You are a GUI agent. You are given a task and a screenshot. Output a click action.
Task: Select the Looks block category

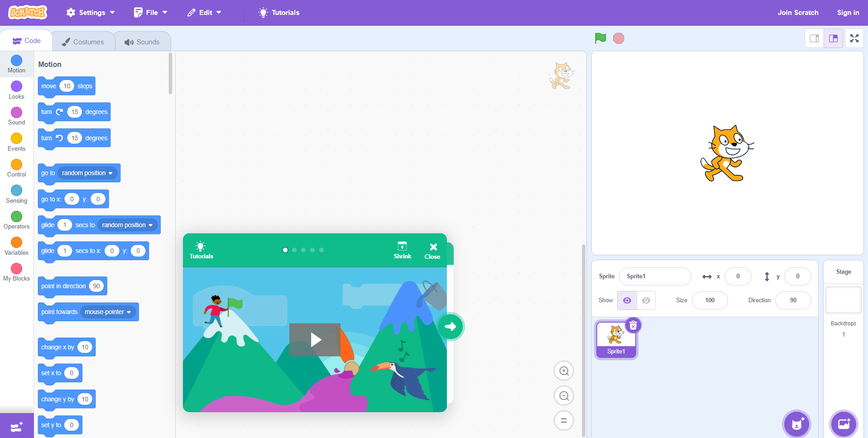[17, 90]
